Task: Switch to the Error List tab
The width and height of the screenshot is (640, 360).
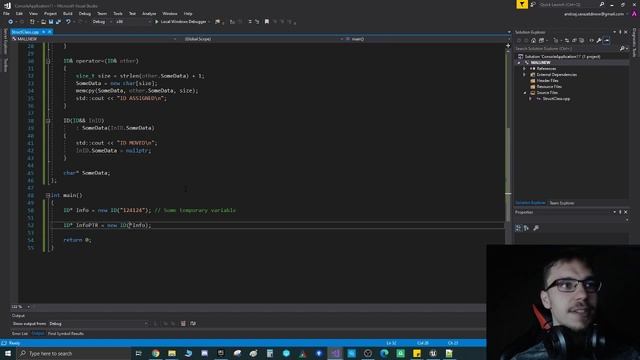Action: (x=20, y=333)
